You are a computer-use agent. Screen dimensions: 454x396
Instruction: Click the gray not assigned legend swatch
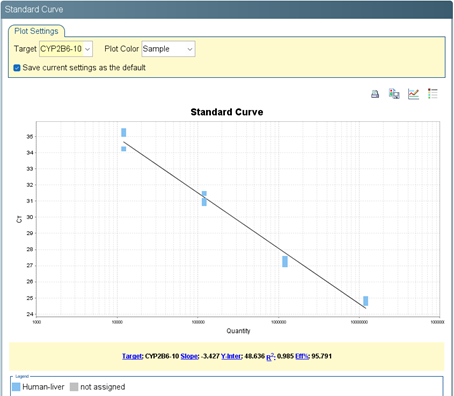pyautogui.click(x=74, y=387)
